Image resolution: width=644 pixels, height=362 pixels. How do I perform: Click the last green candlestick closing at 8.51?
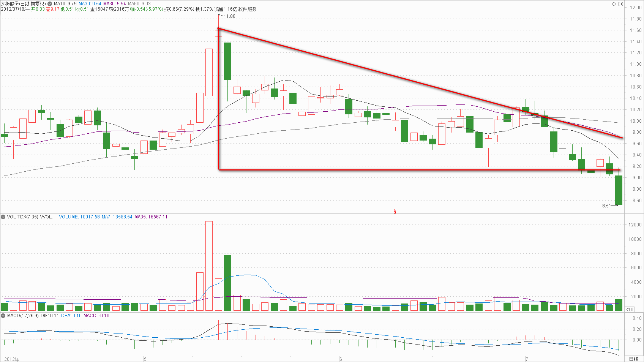(619, 190)
